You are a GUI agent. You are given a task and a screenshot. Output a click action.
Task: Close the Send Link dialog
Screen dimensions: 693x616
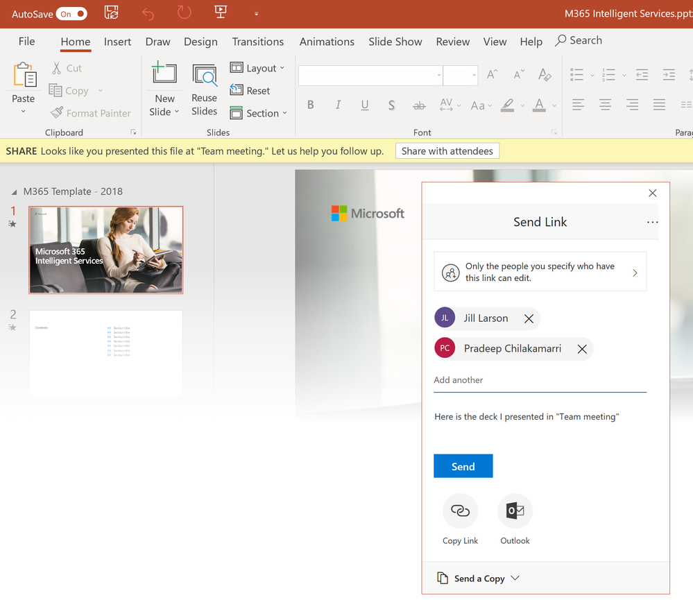[652, 193]
